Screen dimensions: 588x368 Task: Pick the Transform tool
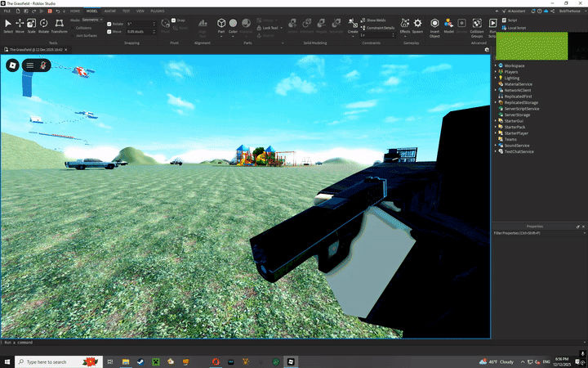(59, 25)
